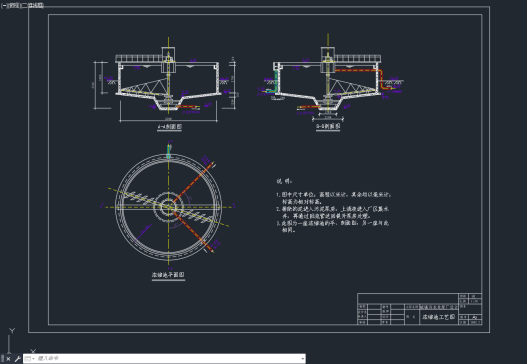Screen dimensions: 527x364
Task: Select the 浓缩池工艺图 title block text
Action: click(439, 317)
